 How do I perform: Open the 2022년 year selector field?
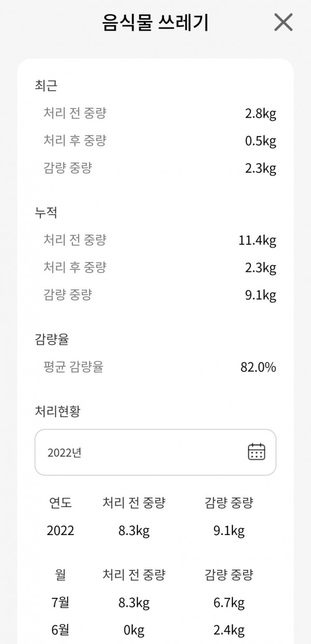click(155, 452)
